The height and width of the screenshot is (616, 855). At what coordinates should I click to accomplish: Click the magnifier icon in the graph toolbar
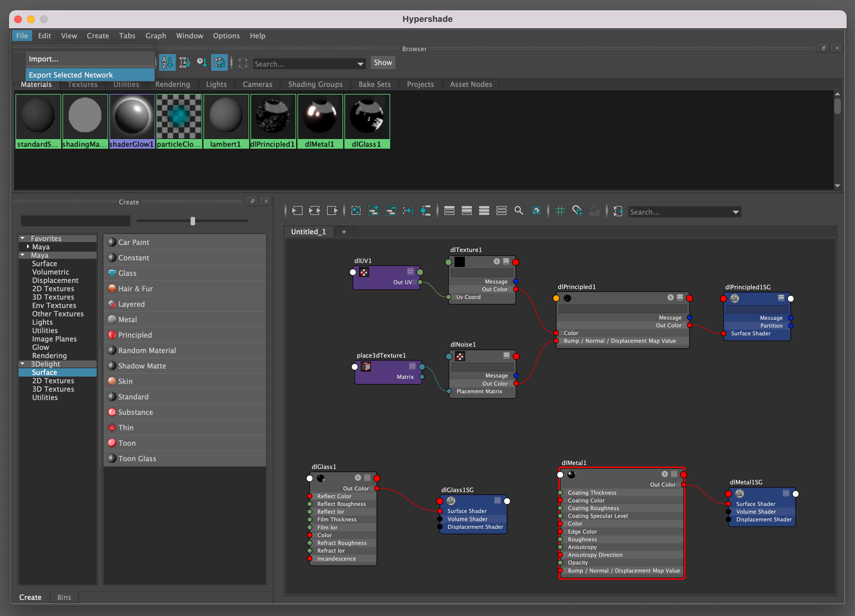click(x=519, y=211)
